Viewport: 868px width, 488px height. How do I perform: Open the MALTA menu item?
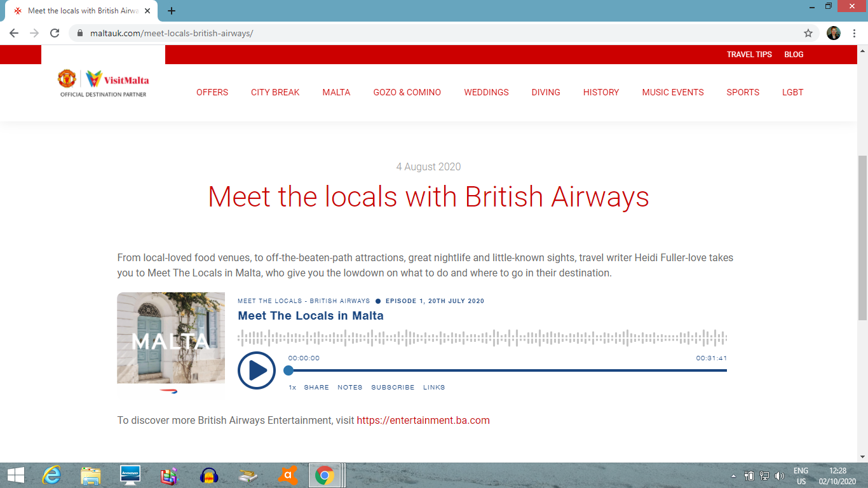coord(336,92)
